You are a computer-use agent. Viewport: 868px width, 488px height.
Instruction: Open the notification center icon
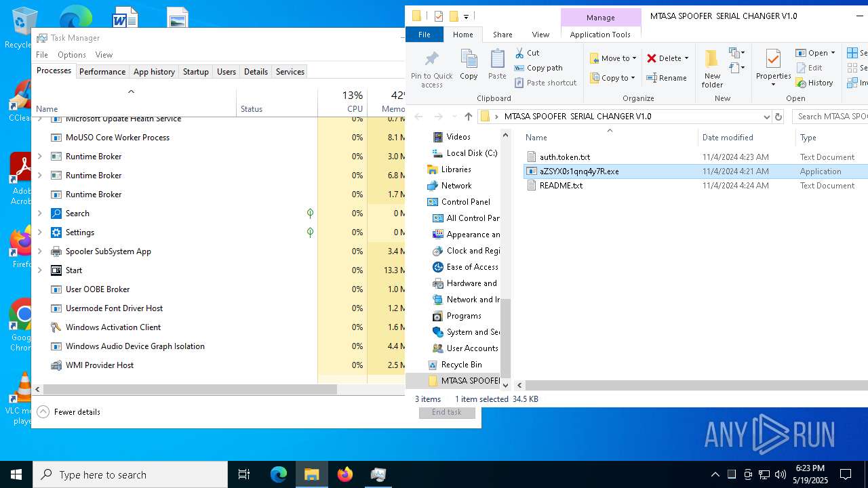846,474
